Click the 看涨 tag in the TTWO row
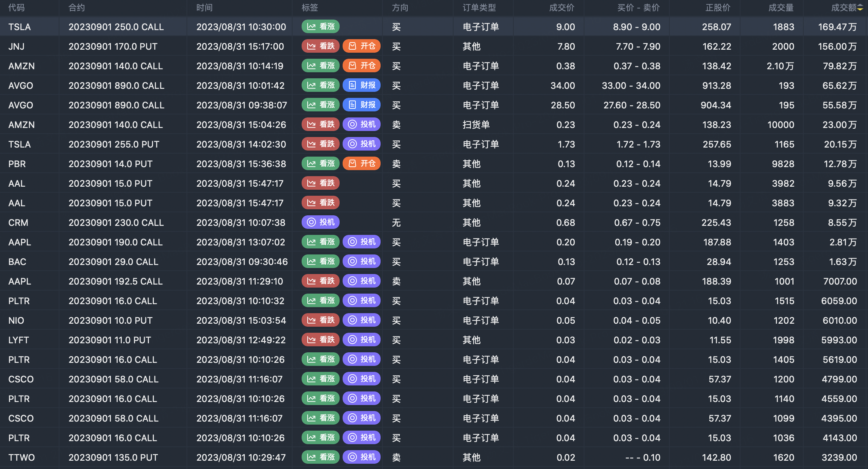Screen dimensions: 868x469 [320, 457]
